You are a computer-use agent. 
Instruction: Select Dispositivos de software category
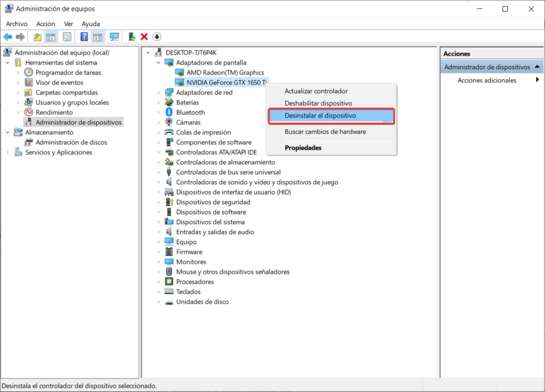211,212
